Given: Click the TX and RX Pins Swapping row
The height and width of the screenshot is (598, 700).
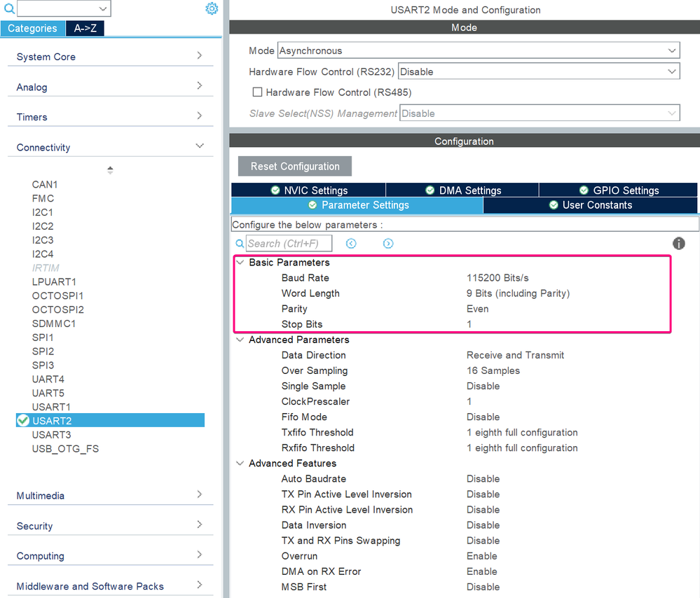Looking at the screenshot, I should tap(465, 541).
